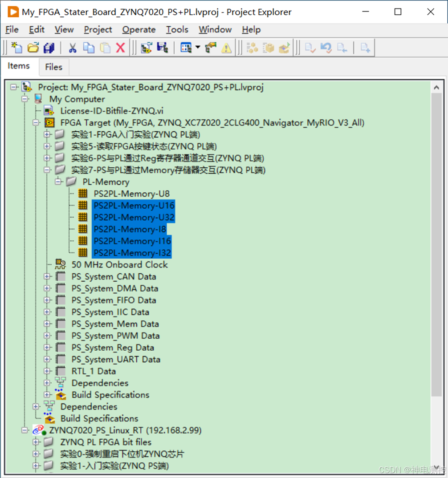Collapse the ZYNQ7020_PS_Linux_RT target node

24,430
